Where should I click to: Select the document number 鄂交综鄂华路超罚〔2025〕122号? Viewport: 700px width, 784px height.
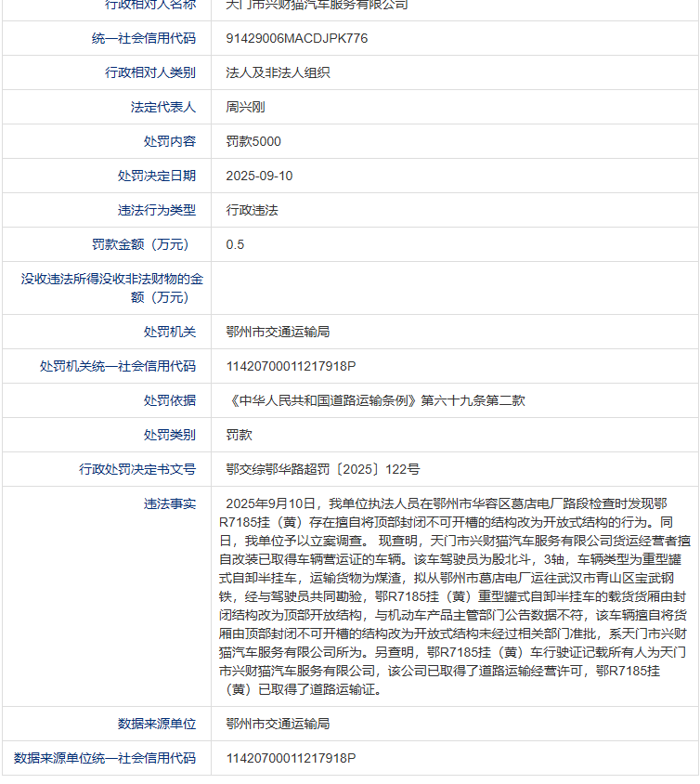click(322, 469)
